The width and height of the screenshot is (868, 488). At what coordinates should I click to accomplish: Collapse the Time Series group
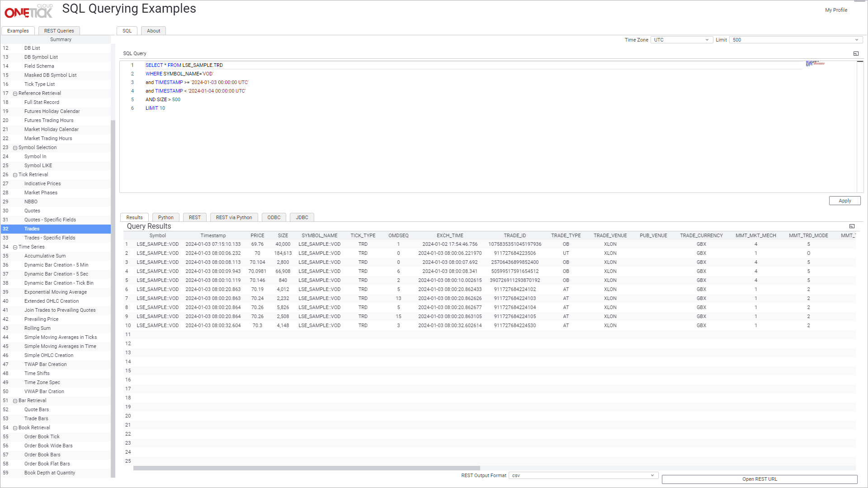point(15,247)
